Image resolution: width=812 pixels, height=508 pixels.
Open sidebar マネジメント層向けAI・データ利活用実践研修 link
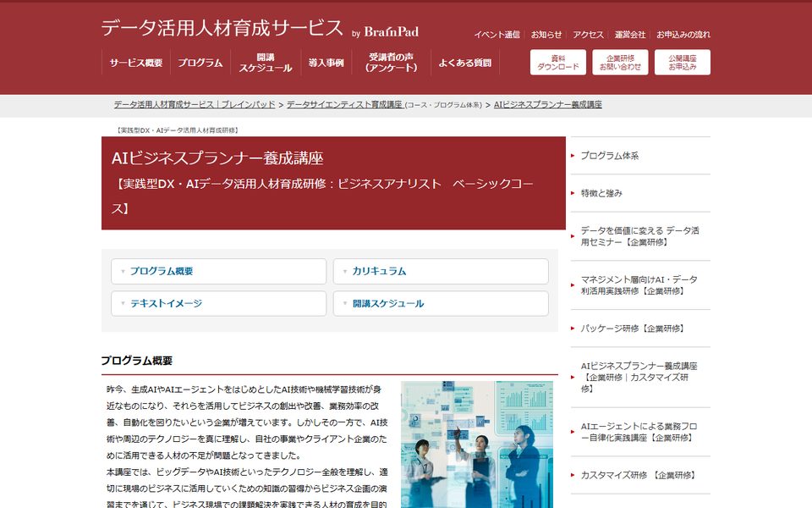(640, 285)
